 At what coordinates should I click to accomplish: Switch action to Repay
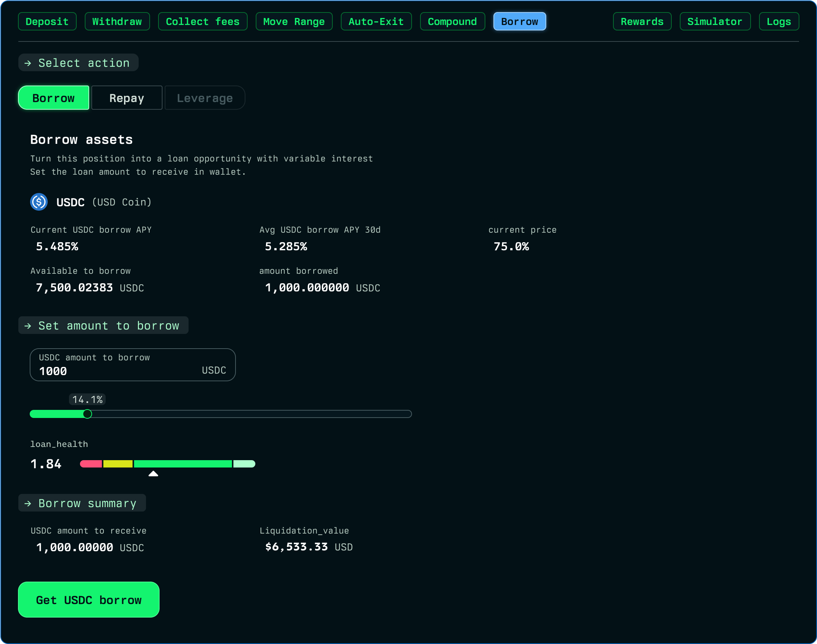click(127, 98)
